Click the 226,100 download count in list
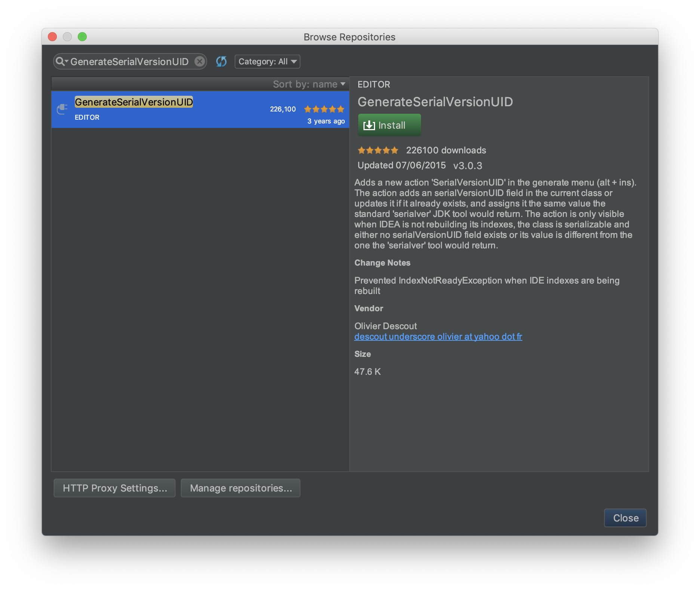The image size is (700, 591). [283, 109]
